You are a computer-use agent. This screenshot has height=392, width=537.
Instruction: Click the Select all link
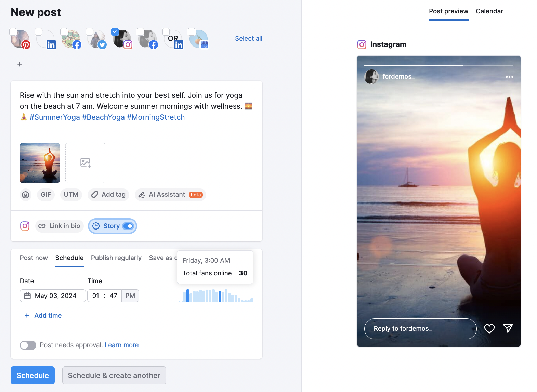[x=248, y=39]
